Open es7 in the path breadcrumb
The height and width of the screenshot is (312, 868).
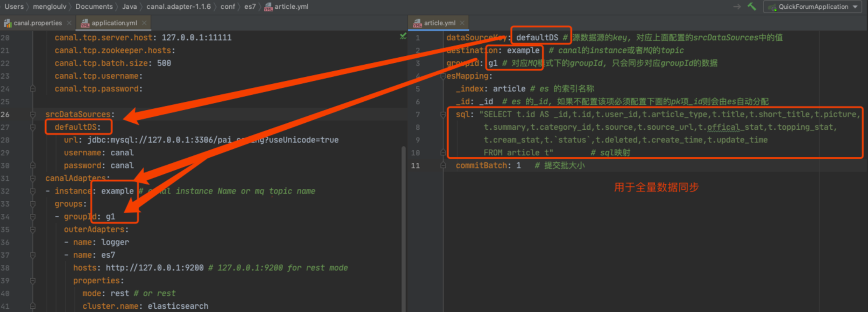pos(250,7)
